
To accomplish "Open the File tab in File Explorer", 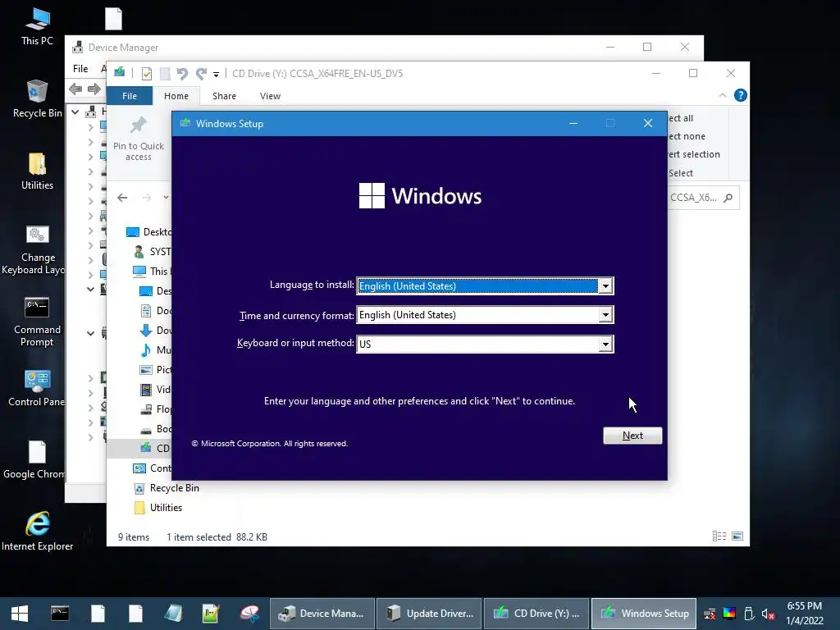I will tap(130, 96).
